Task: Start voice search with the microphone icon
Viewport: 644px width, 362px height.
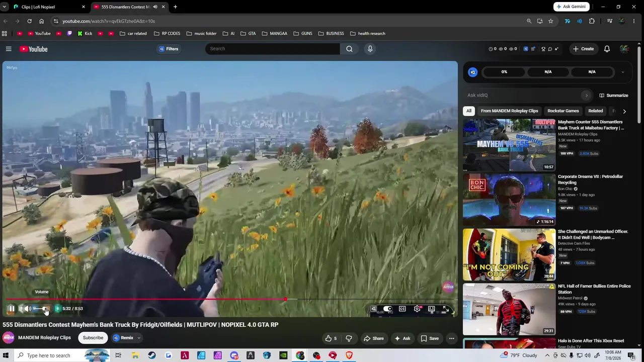Action: coord(370,49)
